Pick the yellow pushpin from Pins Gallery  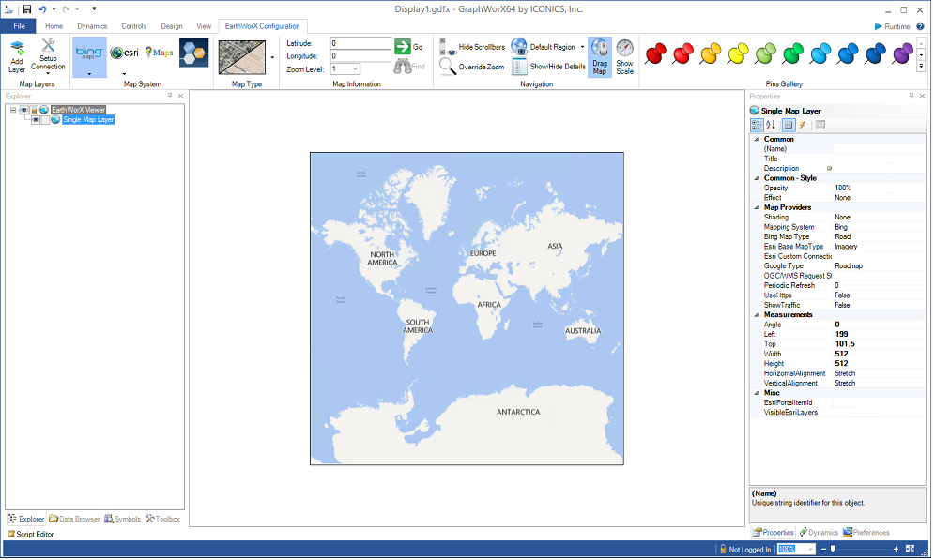point(739,53)
